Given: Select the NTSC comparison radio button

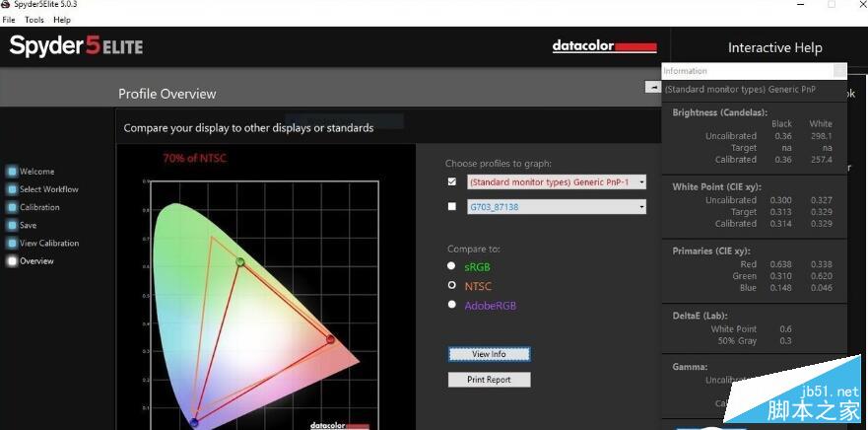Looking at the screenshot, I should [x=451, y=285].
